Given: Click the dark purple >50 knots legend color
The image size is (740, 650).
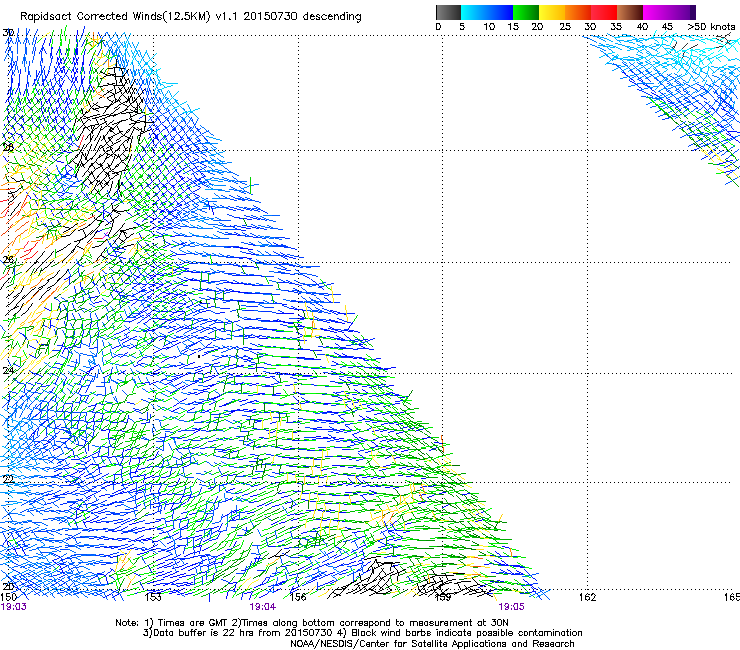Looking at the screenshot, I should pos(693,12).
